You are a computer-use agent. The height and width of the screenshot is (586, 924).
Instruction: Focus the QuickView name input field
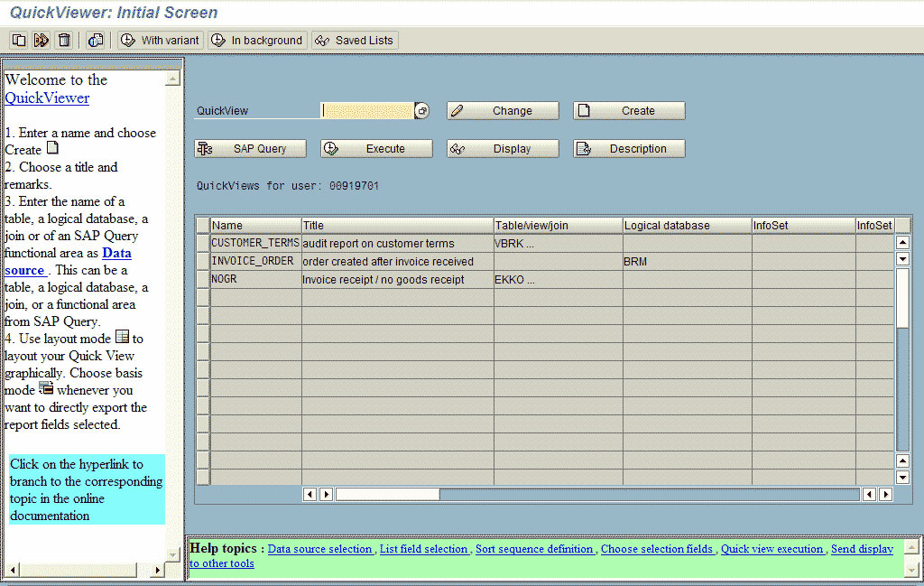point(368,110)
